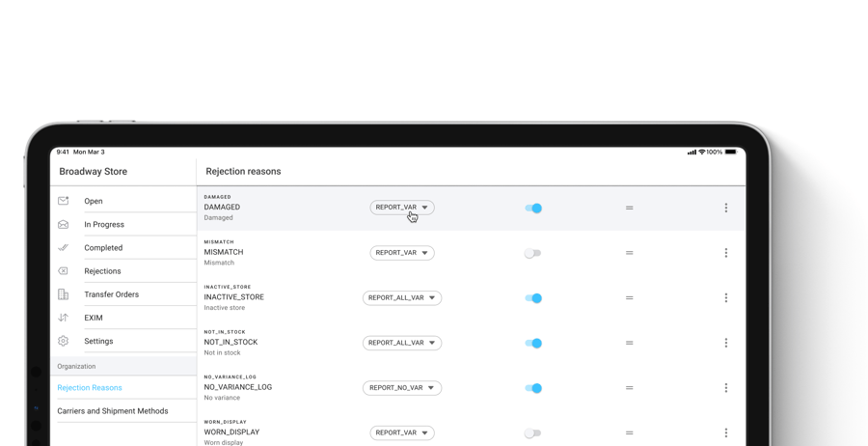Open the EXIM section
Screen dimensions: 868x446
pyautogui.click(x=94, y=318)
